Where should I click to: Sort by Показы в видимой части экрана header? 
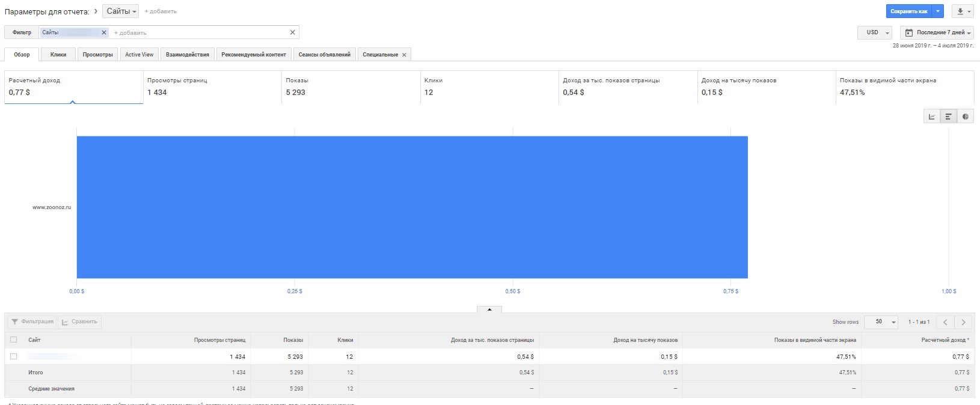(x=815, y=340)
